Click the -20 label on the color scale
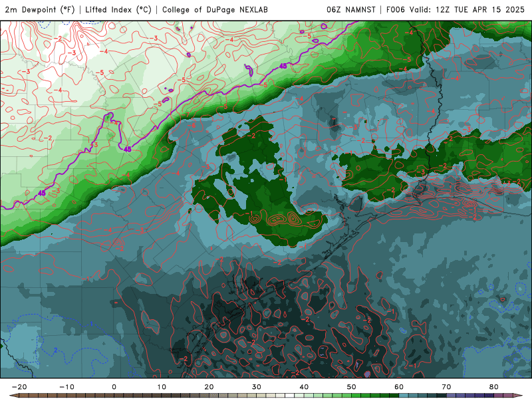Image resolution: width=532 pixels, height=399 pixels. [x=19, y=387]
